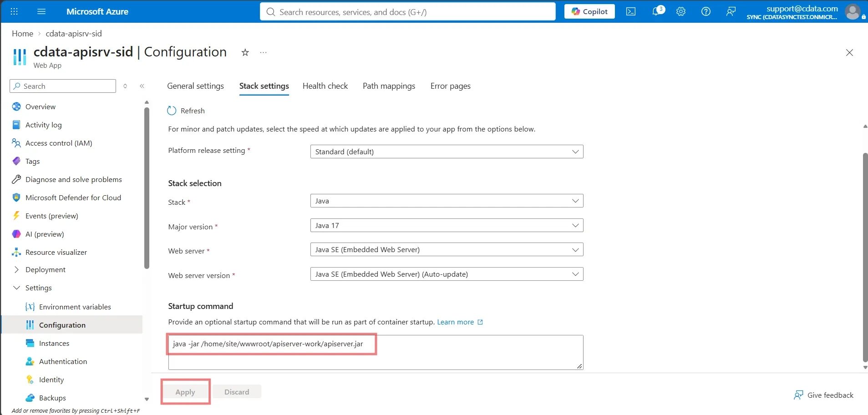Image resolution: width=868 pixels, height=415 pixels.
Task: Open the Web server dropdown
Action: click(x=447, y=249)
